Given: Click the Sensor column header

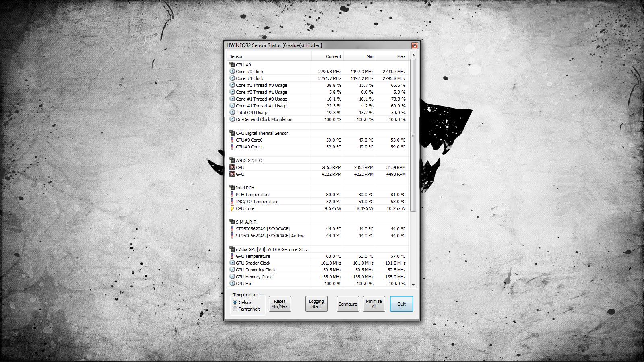Looking at the screenshot, I should coord(269,56).
